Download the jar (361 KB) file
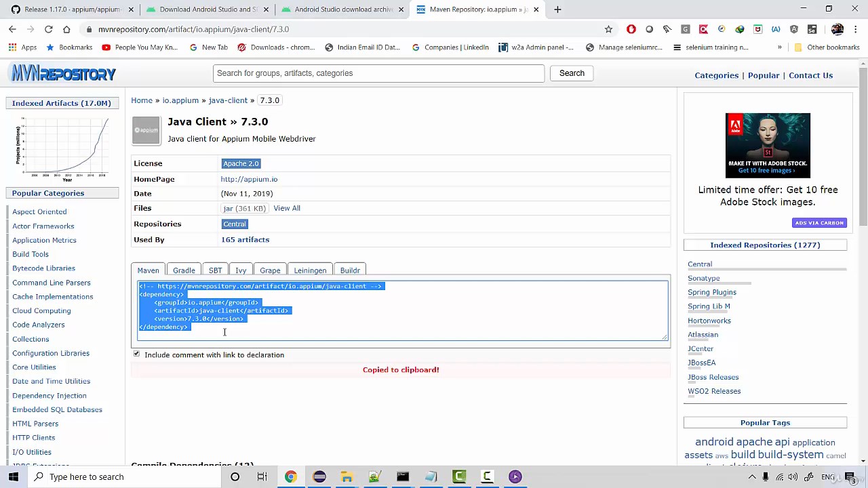Screen dimensions: 868x488 coord(244,209)
